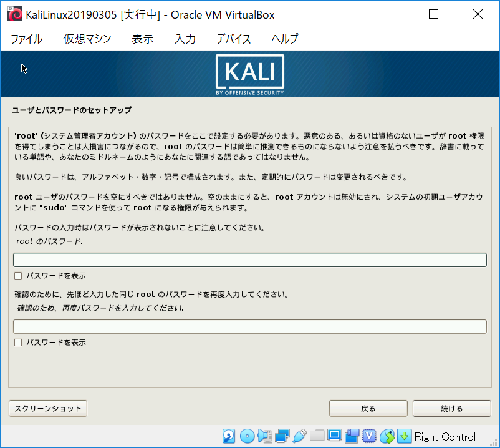Click the green arrow keyboard capture icon

pyautogui.click(x=404, y=436)
